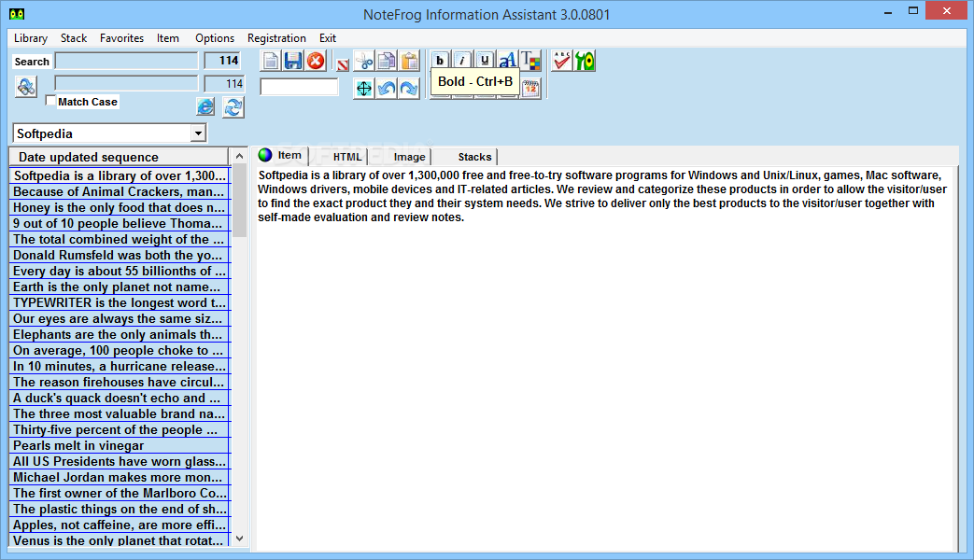The width and height of the screenshot is (974, 560).
Task: Copy text with the two-pages icon
Action: pos(387,61)
